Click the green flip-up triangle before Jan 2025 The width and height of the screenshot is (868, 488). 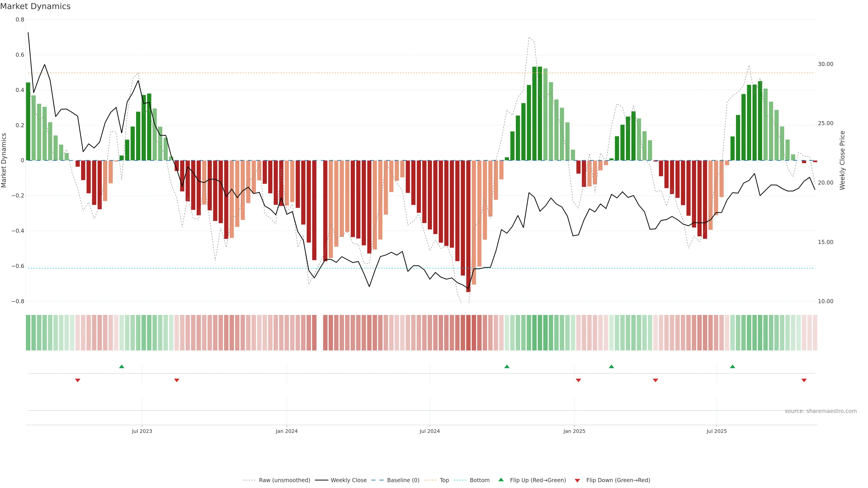506,366
